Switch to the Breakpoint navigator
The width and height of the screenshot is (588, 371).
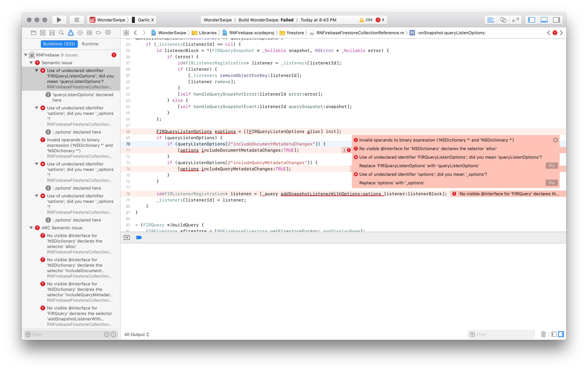(x=99, y=33)
